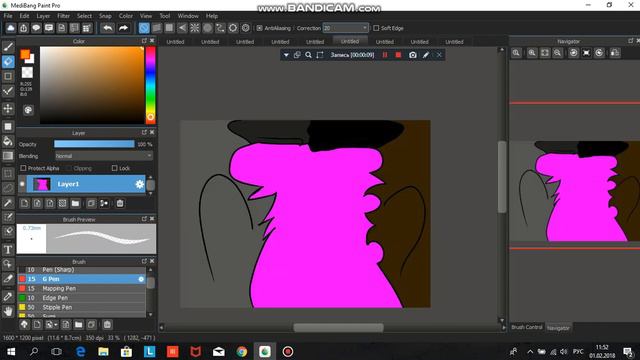Select the Stipple Pen brush
This screenshot has width=640, height=360.
point(82,307)
